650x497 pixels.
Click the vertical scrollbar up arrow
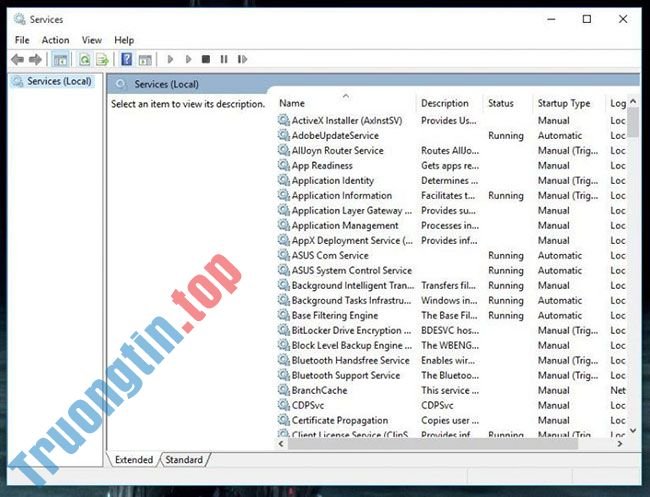point(633,101)
